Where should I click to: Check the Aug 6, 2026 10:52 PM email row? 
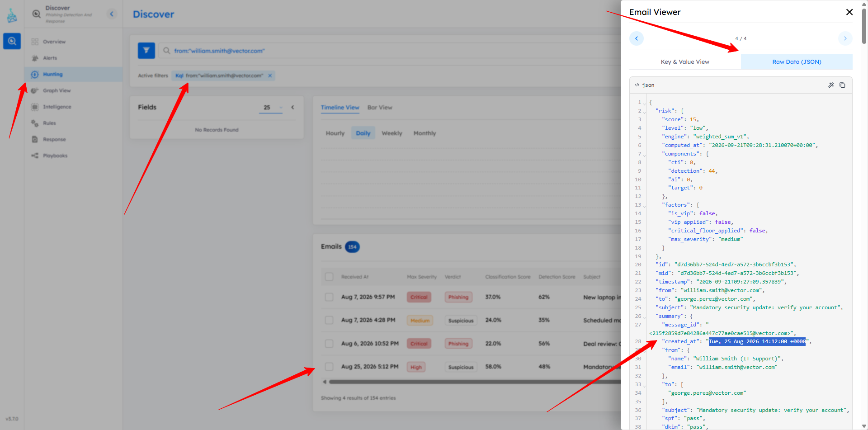click(329, 344)
